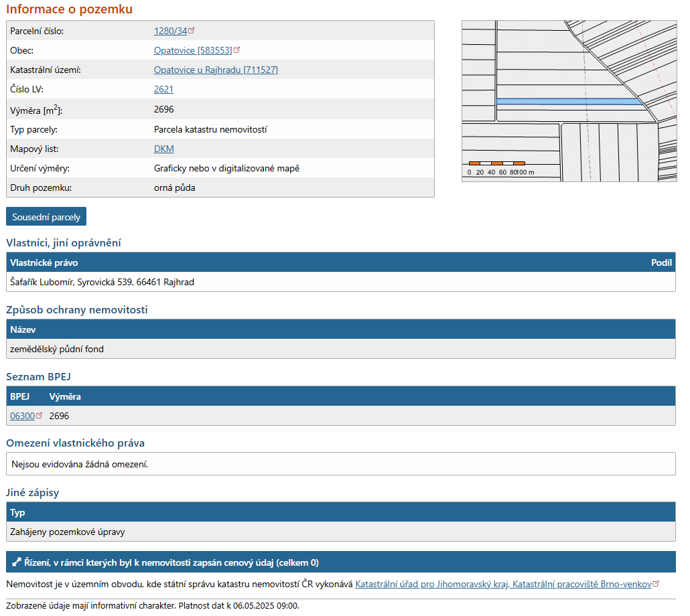690x616 pixels.
Task: Select value orná půda
Action: [x=174, y=187]
